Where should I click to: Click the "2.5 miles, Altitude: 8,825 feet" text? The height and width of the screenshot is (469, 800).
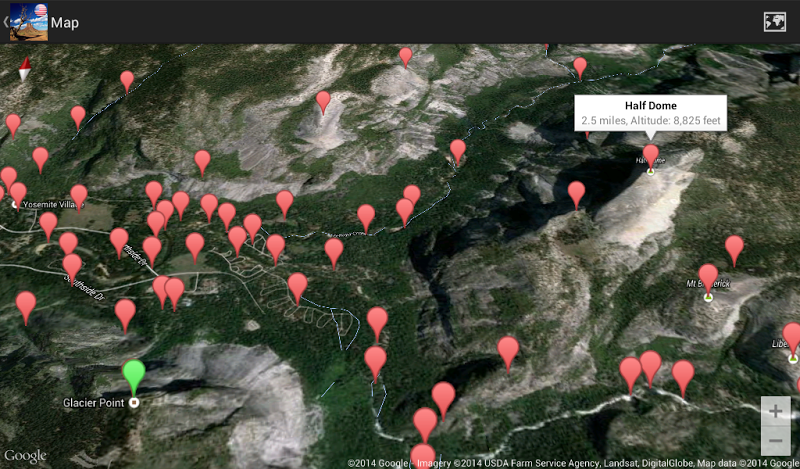pyautogui.click(x=651, y=121)
